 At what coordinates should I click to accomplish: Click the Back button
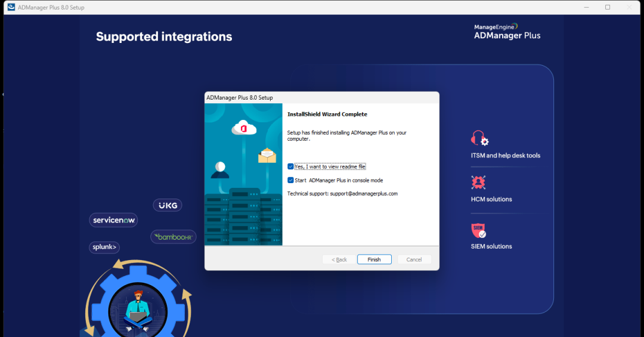coord(339,259)
